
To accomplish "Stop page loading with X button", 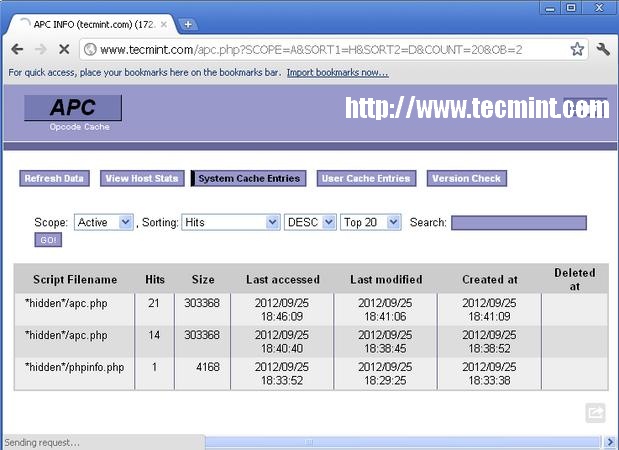I will pyautogui.click(x=64, y=48).
